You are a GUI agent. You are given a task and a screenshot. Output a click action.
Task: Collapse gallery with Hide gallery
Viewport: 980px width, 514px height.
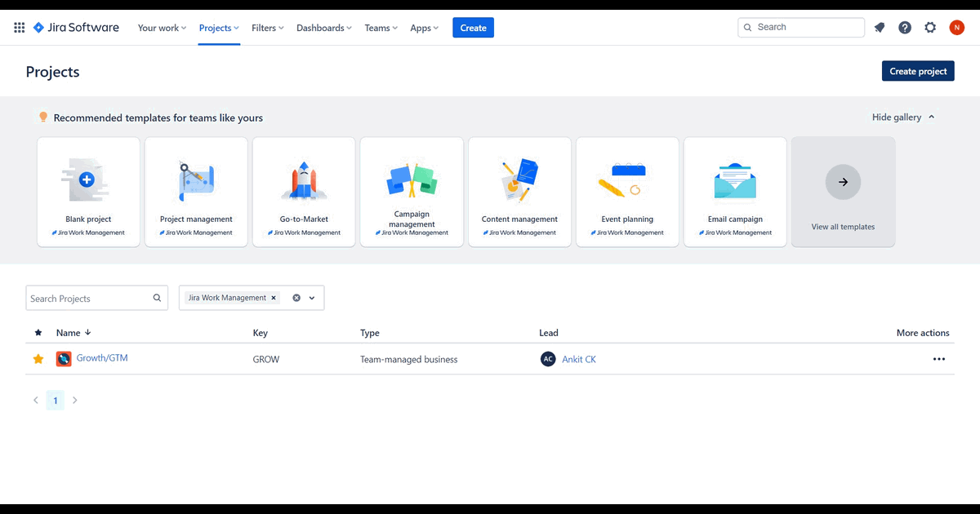click(903, 117)
